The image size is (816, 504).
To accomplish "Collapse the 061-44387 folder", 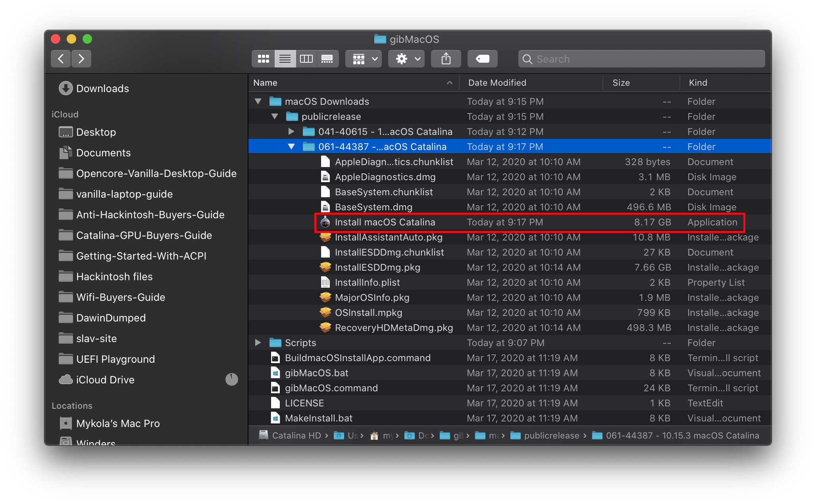I will [291, 146].
